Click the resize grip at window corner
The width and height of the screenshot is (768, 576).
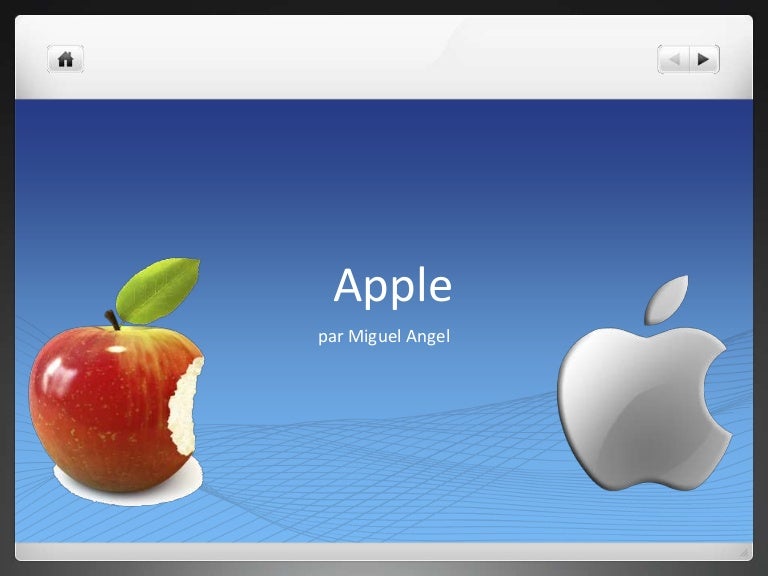point(744,552)
